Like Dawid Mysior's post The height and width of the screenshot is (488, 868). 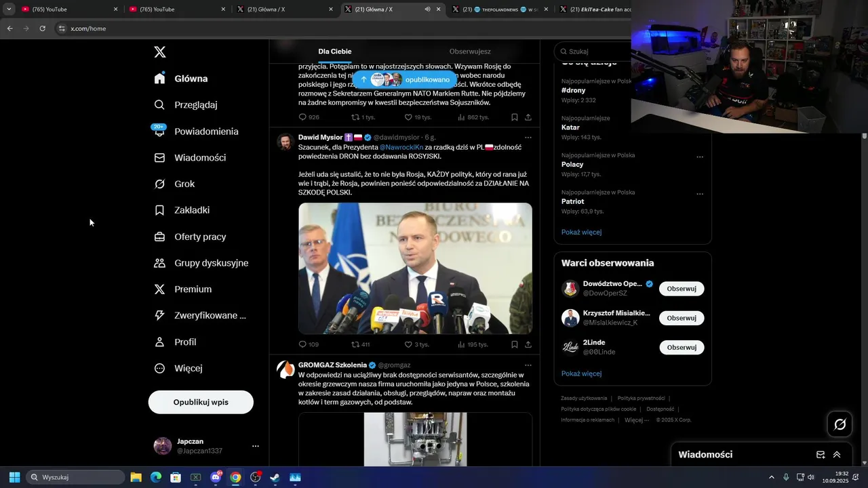tap(416, 344)
